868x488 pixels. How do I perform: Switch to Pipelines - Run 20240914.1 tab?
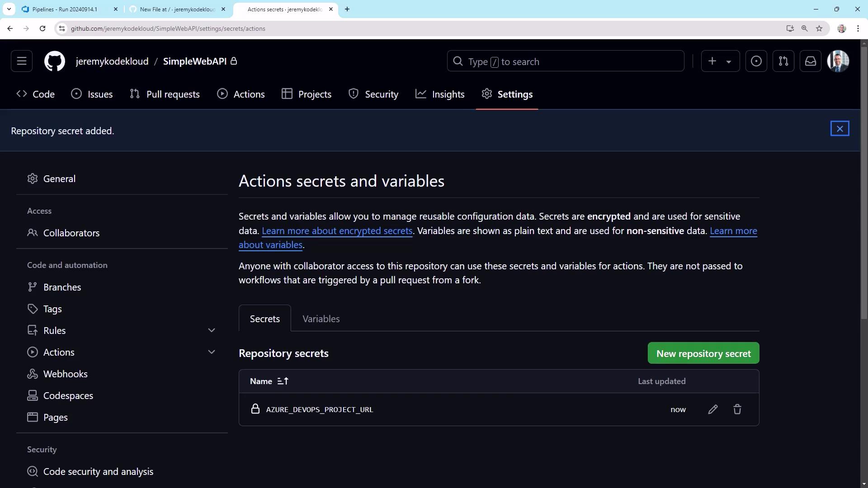pos(64,9)
